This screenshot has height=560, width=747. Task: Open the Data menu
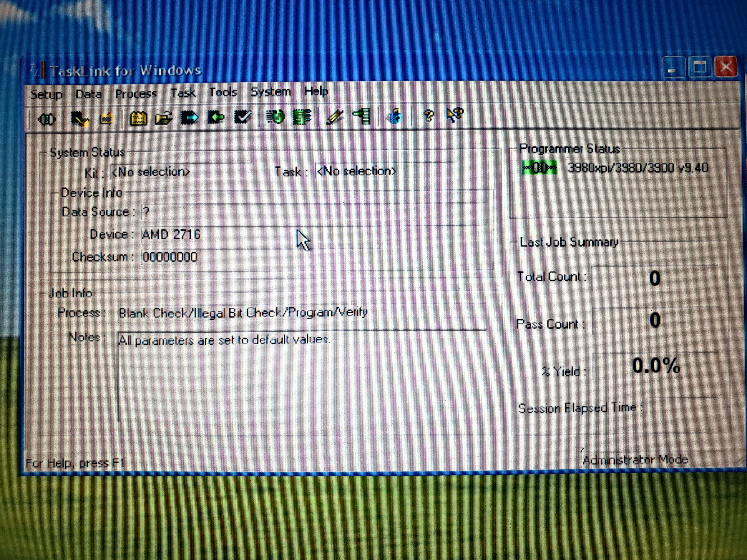[x=89, y=94]
